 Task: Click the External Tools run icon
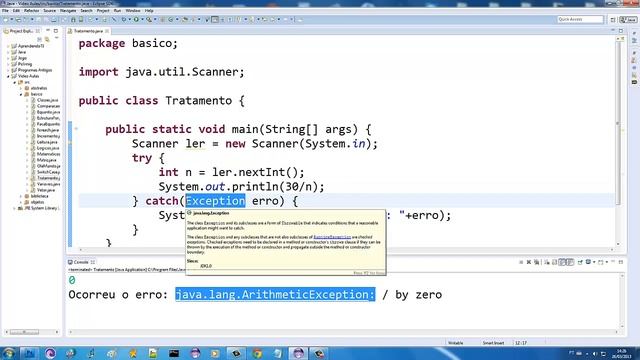(x=149, y=19)
